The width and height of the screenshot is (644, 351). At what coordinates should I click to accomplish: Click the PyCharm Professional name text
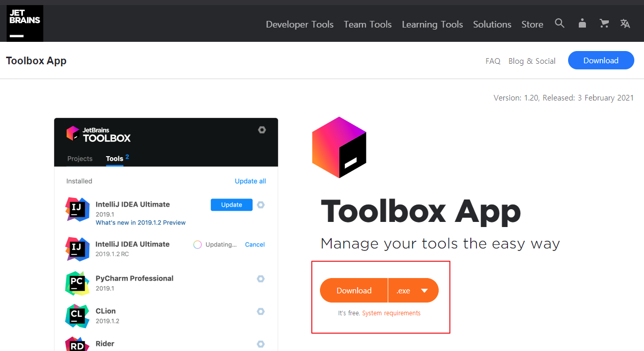click(x=135, y=278)
